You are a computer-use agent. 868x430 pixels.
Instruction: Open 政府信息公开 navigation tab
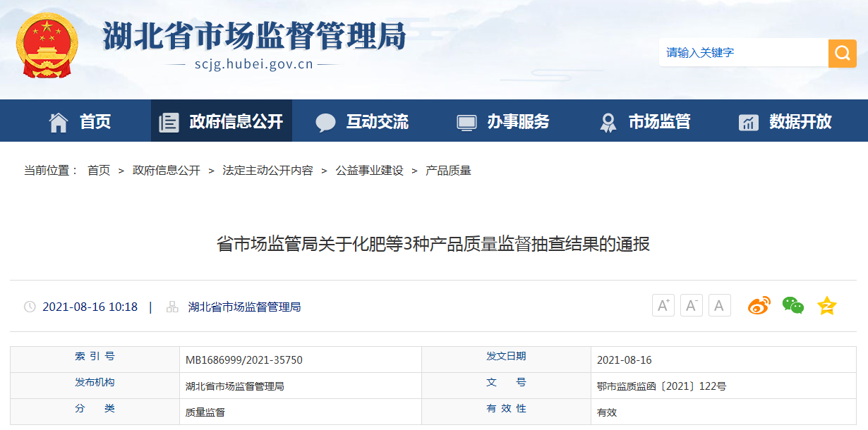[222, 121]
